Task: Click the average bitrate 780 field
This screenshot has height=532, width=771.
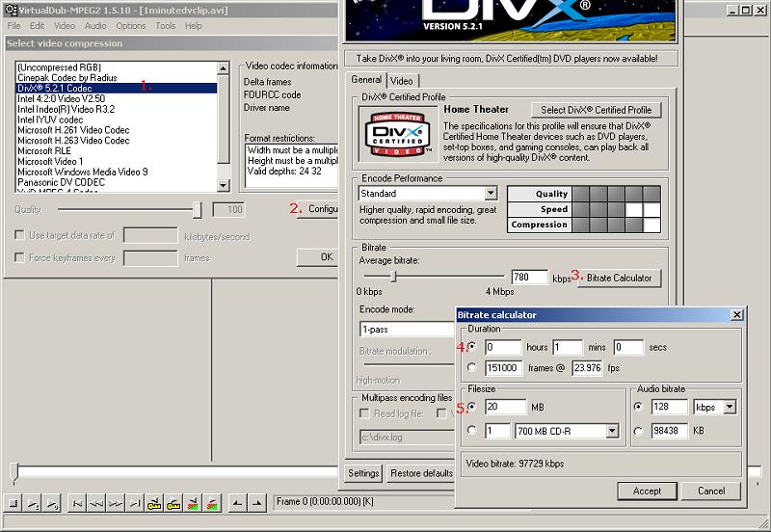Action: (529, 278)
